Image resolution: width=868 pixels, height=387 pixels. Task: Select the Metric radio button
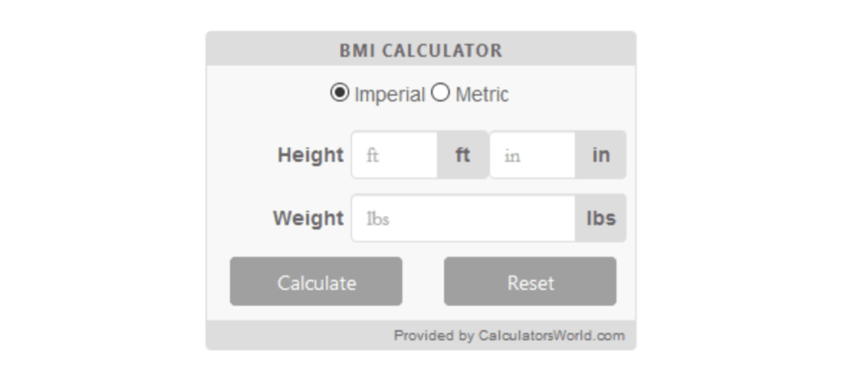[440, 93]
